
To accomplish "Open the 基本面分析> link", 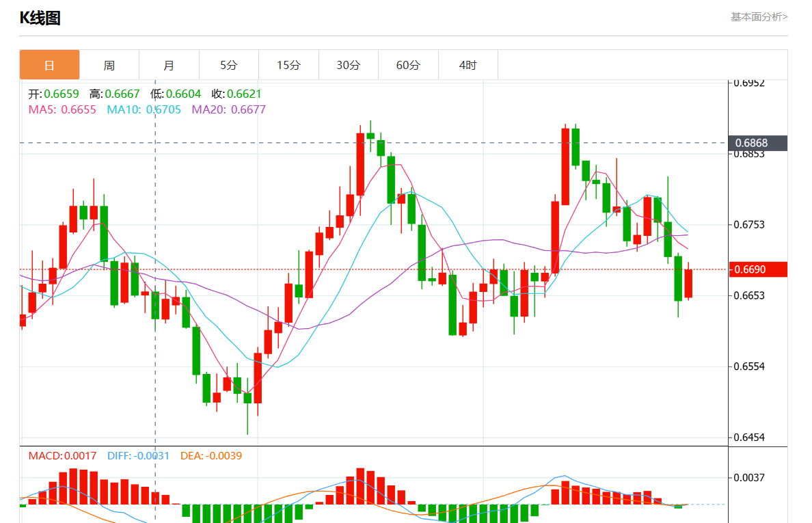I will coord(759,17).
